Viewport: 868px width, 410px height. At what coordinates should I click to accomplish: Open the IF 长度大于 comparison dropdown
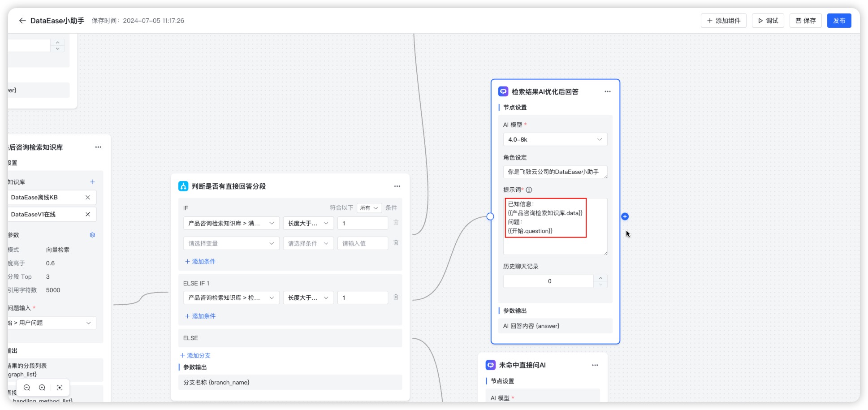pyautogui.click(x=308, y=223)
